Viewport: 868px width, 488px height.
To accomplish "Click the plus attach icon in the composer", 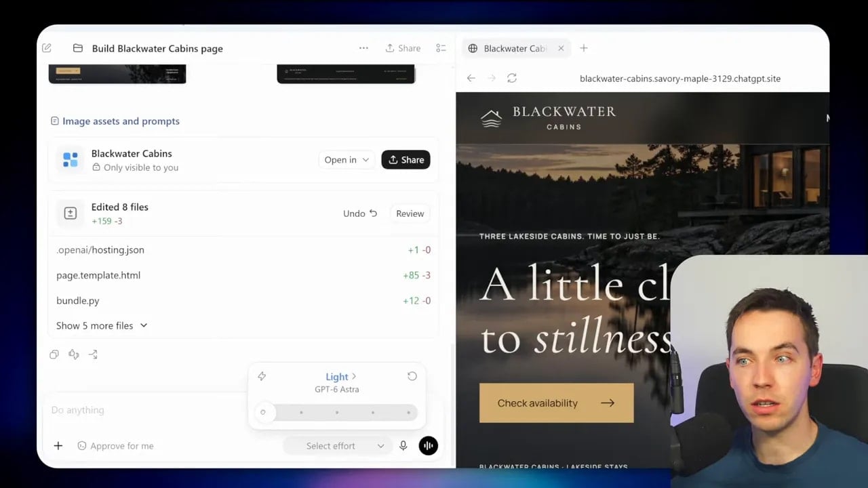I will [x=58, y=445].
